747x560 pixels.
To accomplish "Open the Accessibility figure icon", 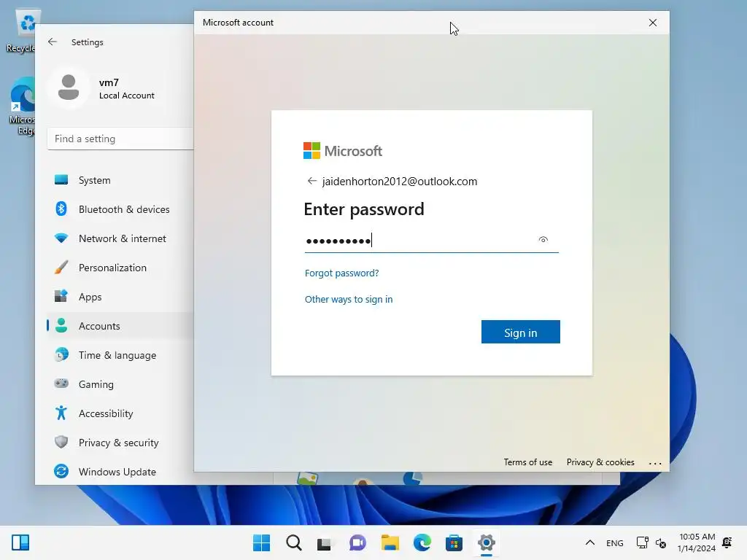I will (x=61, y=413).
